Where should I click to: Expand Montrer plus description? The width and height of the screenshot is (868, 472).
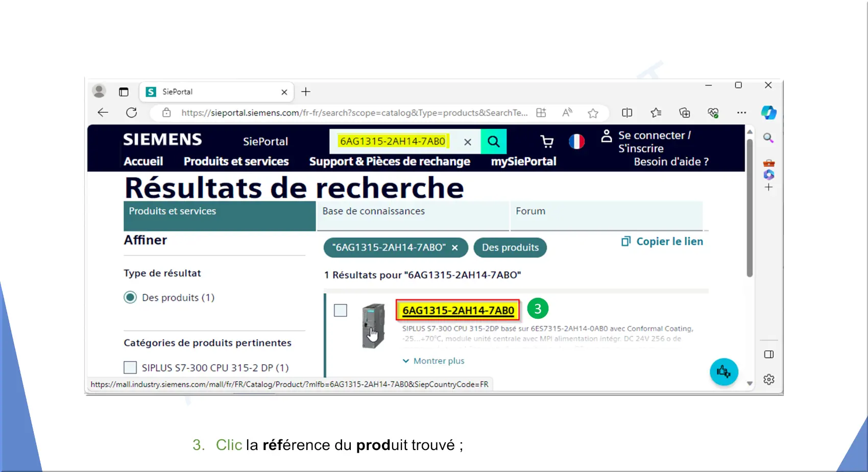[x=433, y=361]
